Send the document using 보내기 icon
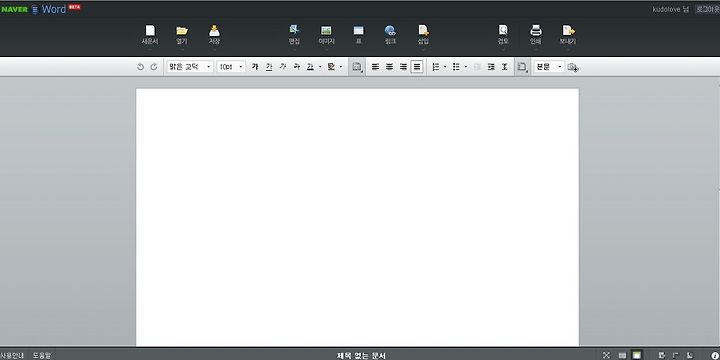This screenshot has height=360, width=720. point(568,35)
